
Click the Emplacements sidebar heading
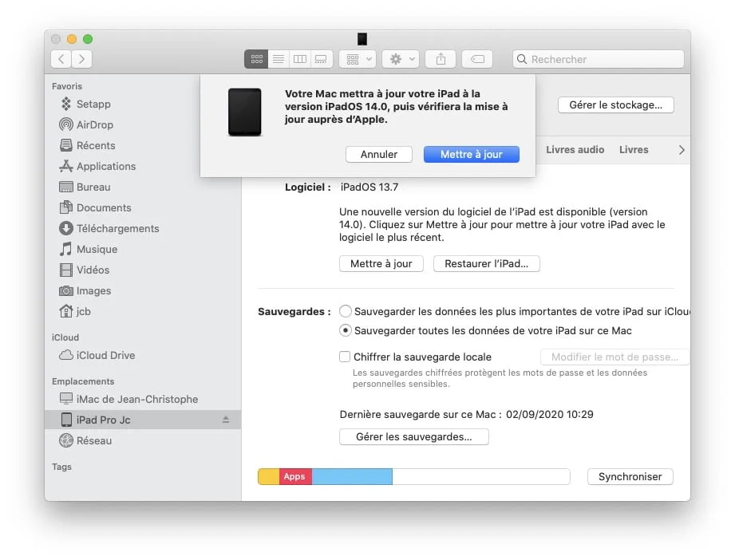point(83,381)
